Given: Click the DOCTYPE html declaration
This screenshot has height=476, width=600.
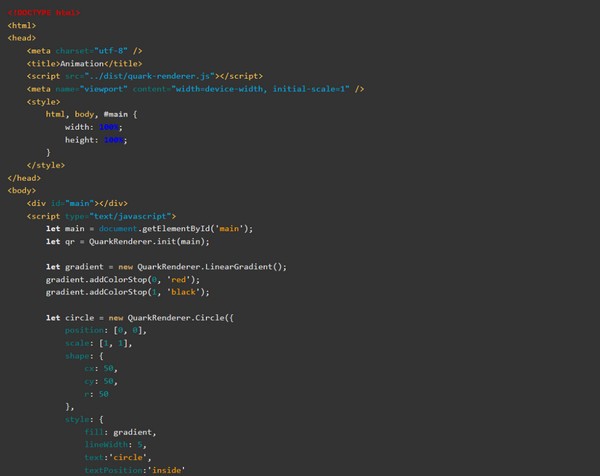Looking at the screenshot, I should (x=44, y=12).
